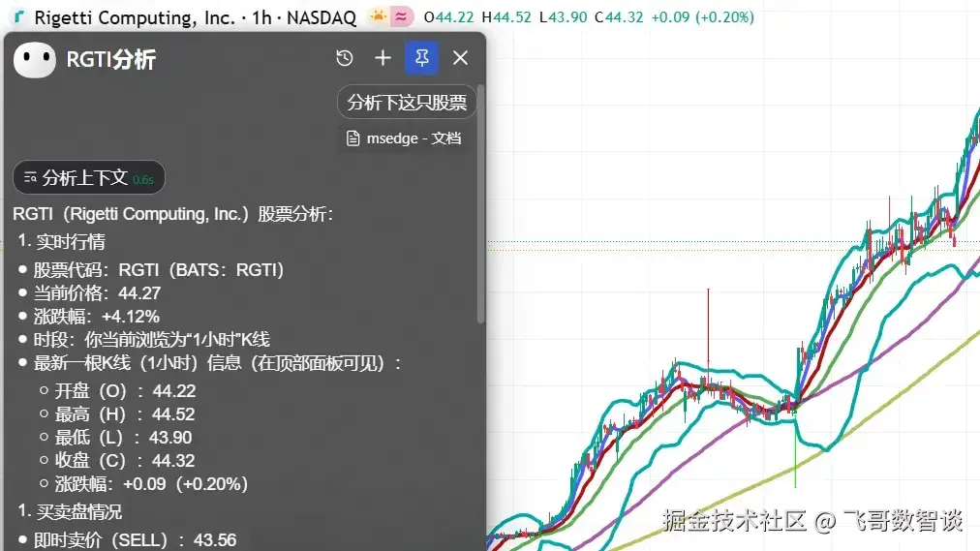Close the RGTI分析 panel
The image size is (980, 551).
coord(460,58)
